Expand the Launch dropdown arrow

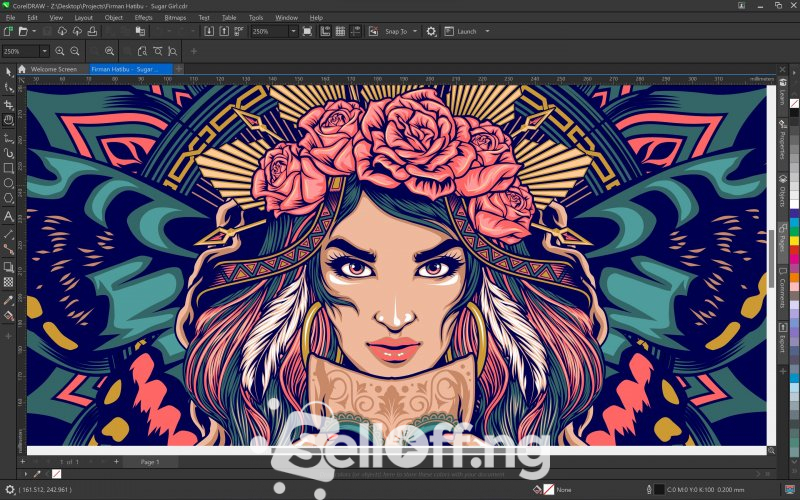point(487,32)
